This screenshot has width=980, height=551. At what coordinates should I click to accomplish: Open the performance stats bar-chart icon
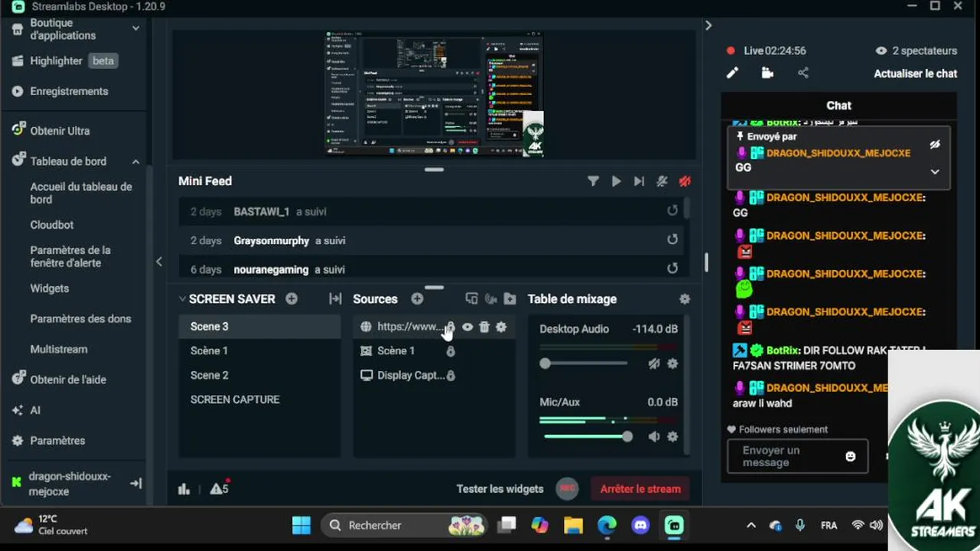click(184, 489)
